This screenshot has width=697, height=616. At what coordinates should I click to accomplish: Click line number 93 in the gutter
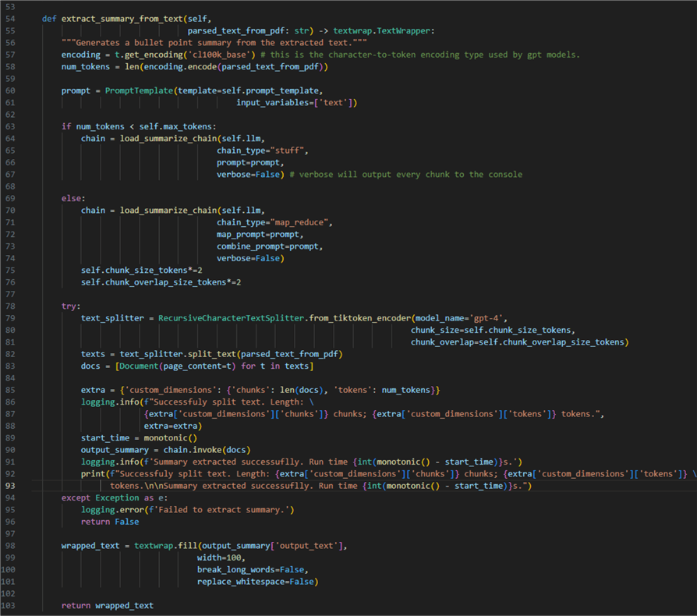coord(10,486)
